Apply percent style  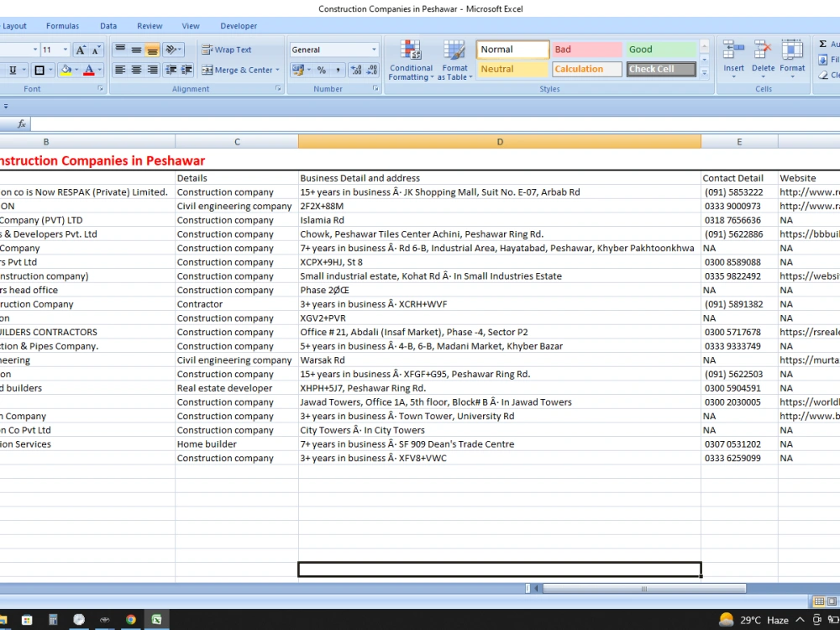coord(322,70)
